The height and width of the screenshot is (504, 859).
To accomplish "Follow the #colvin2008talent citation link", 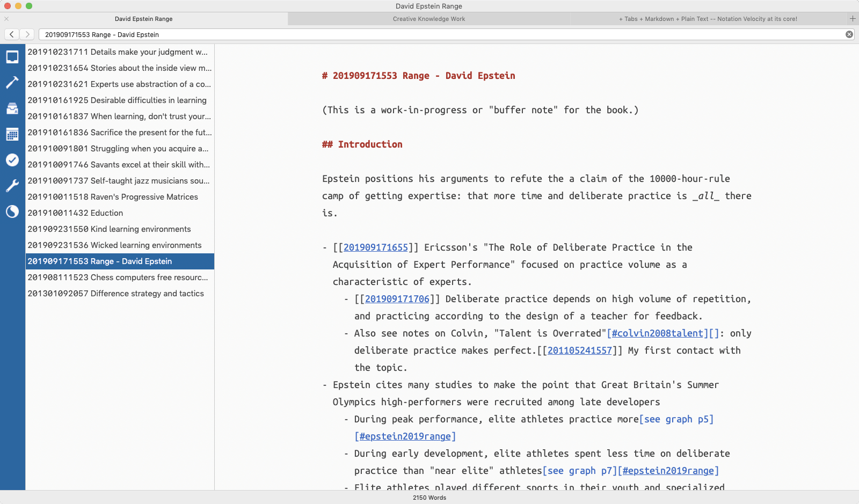I will [x=657, y=333].
